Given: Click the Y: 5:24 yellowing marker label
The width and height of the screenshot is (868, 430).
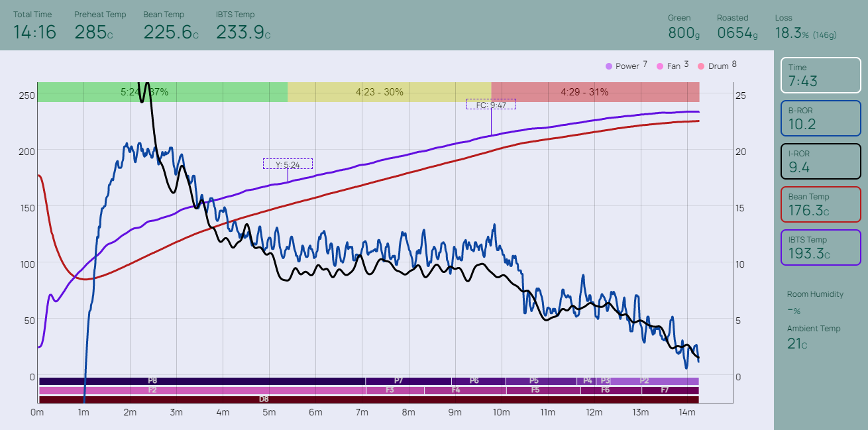Looking at the screenshot, I should [x=288, y=164].
